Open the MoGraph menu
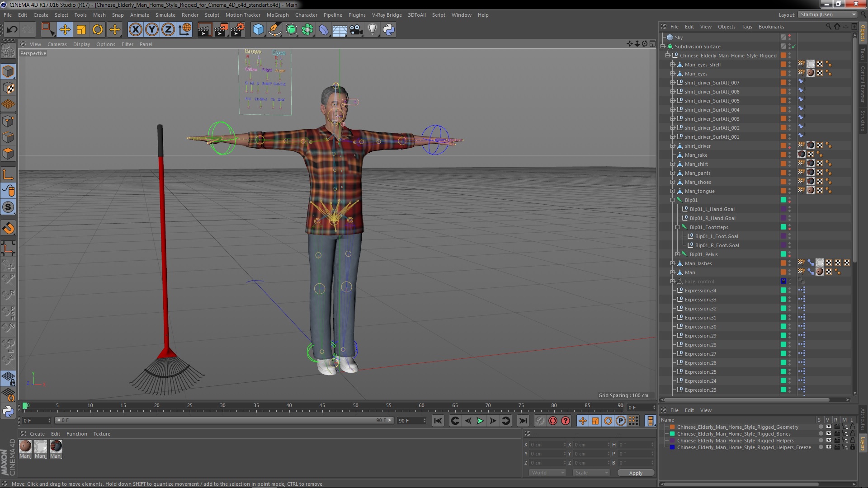Screen dimensions: 868x488 [x=278, y=15]
